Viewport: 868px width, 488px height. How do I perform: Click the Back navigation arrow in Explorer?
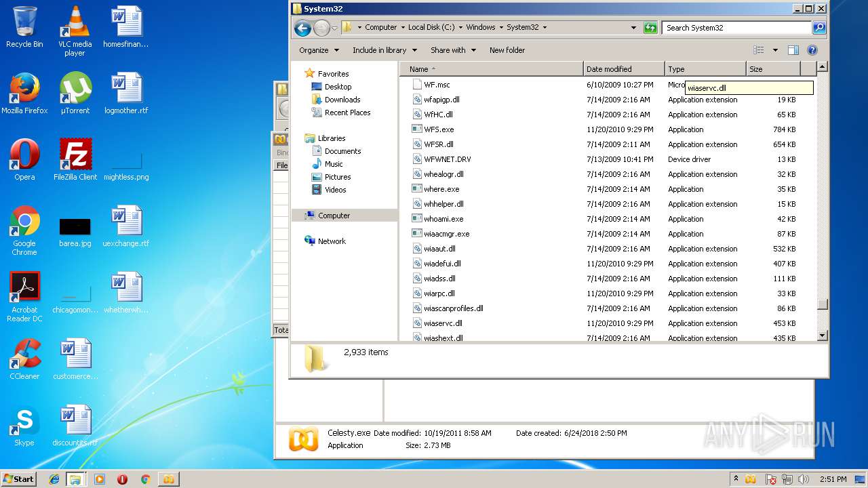[302, 28]
